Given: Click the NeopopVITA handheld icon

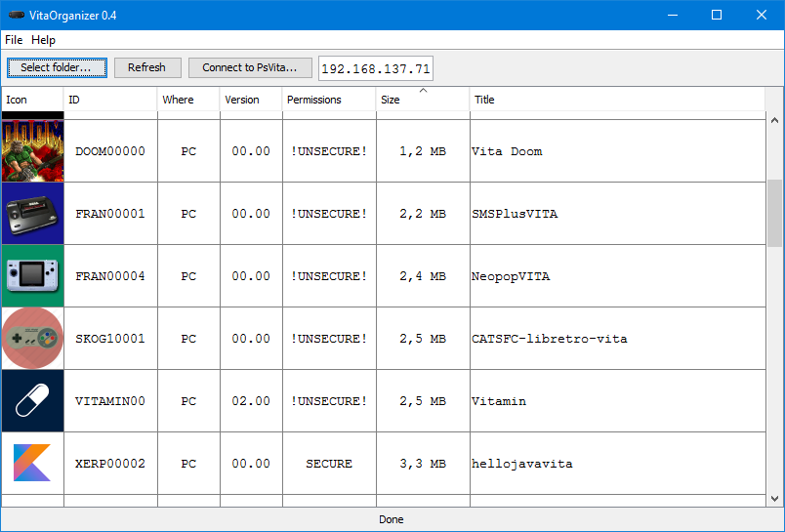Looking at the screenshot, I should click(32, 276).
